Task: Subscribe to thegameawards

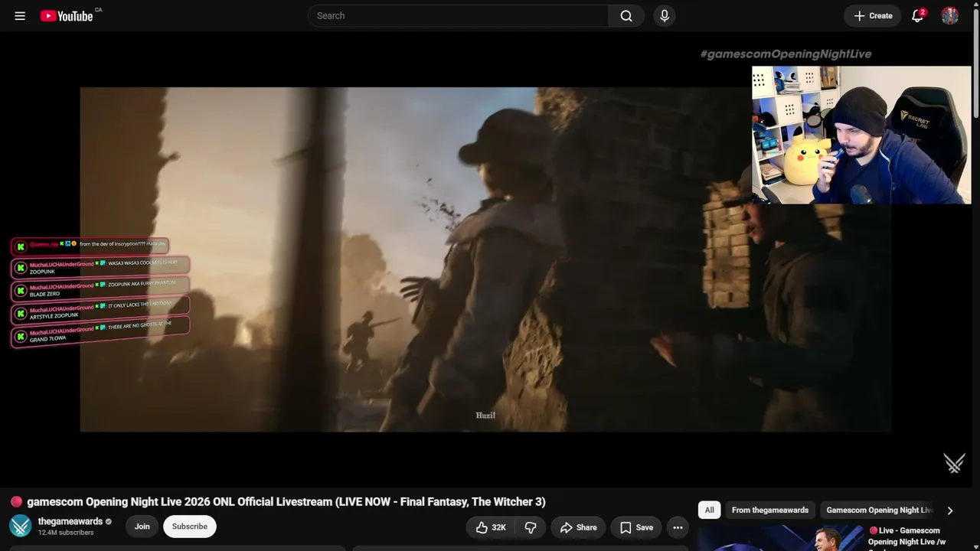Action: tap(190, 527)
